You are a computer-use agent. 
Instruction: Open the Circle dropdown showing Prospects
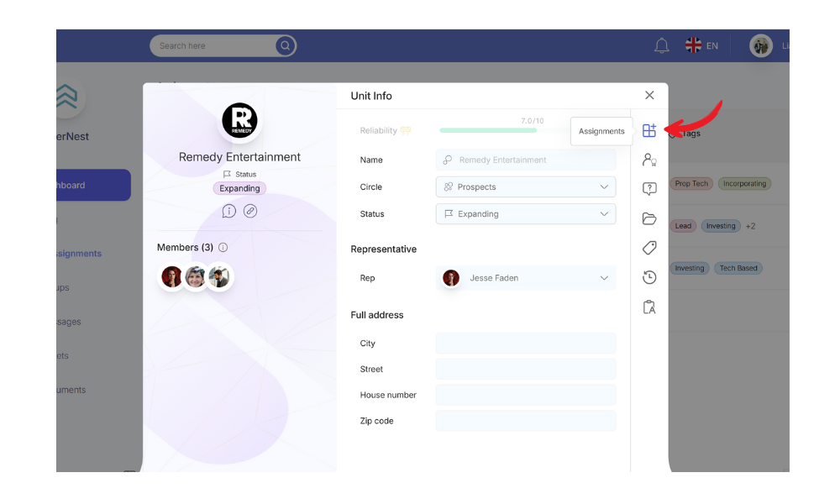pos(526,187)
